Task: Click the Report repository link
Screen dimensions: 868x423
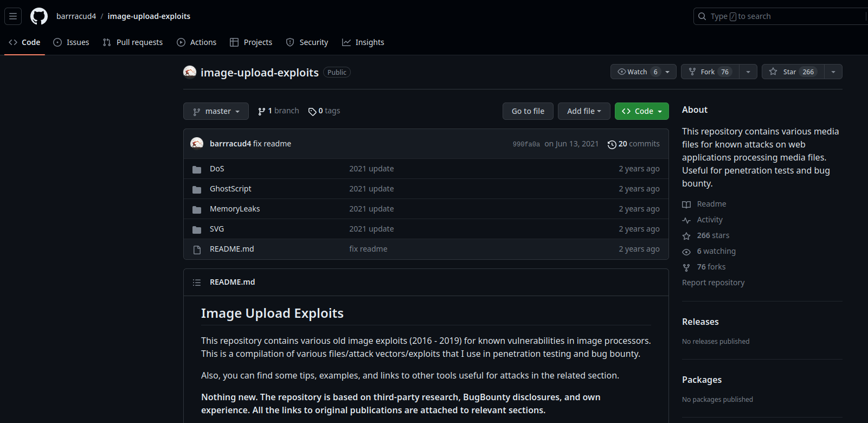Action: click(713, 283)
